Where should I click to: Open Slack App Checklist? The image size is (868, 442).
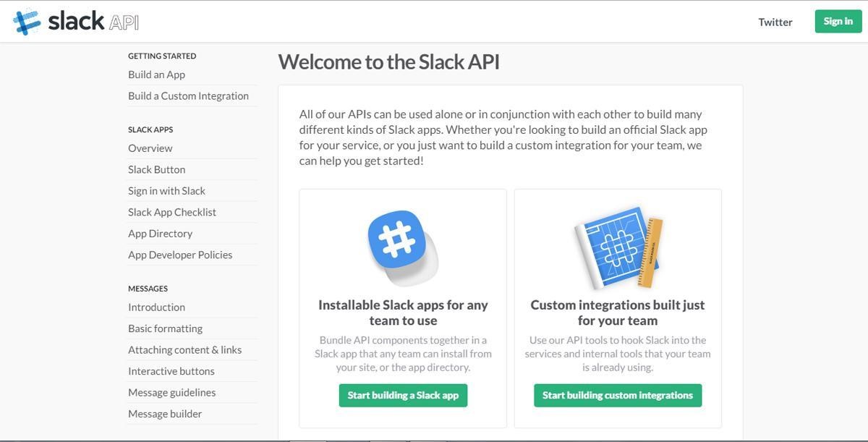point(172,212)
